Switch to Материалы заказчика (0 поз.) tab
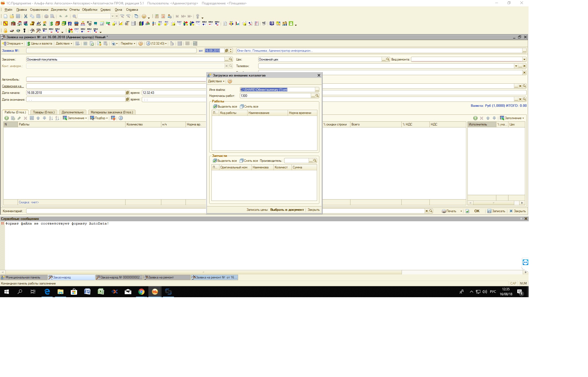Screen dimensions: 588x377 coord(112,112)
